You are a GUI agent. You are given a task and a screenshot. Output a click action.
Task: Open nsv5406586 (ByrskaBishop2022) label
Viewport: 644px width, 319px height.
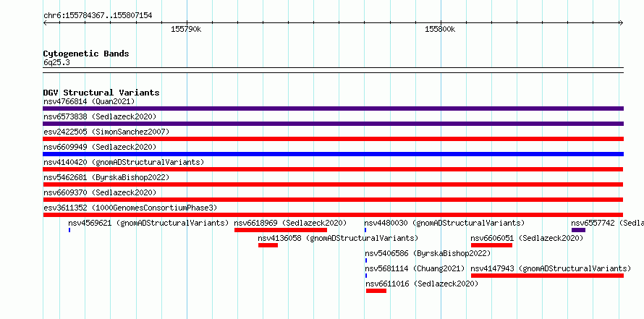pyautogui.click(x=428, y=253)
